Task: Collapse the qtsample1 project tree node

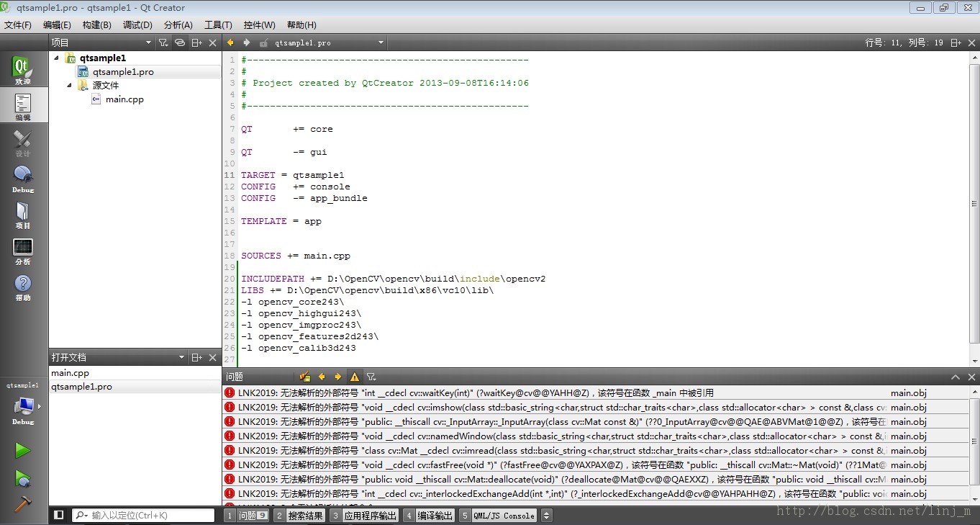Action: [57, 58]
